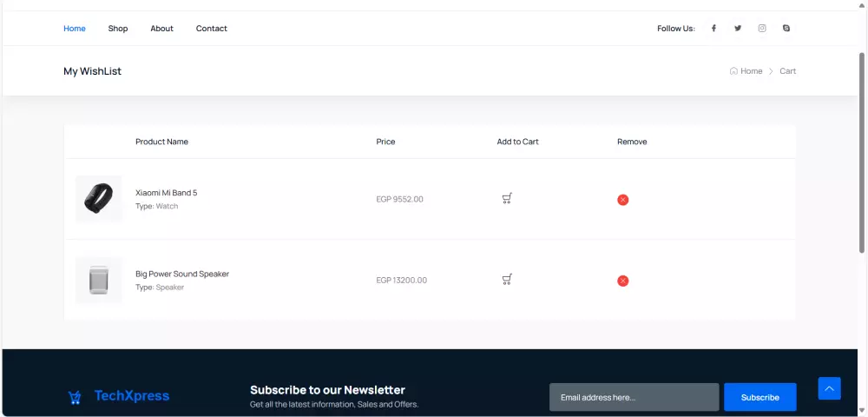The width and height of the screenshot is (868, 417).
Task: Remove Big Power Sound Speaker from wishlist
Action: pos(622,281)
